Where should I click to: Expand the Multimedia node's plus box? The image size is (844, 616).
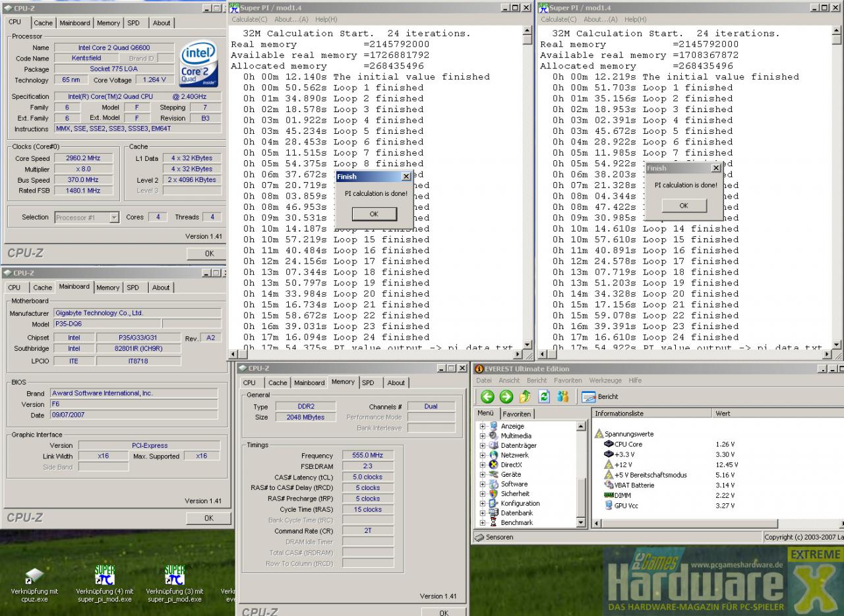coord(483,436)
